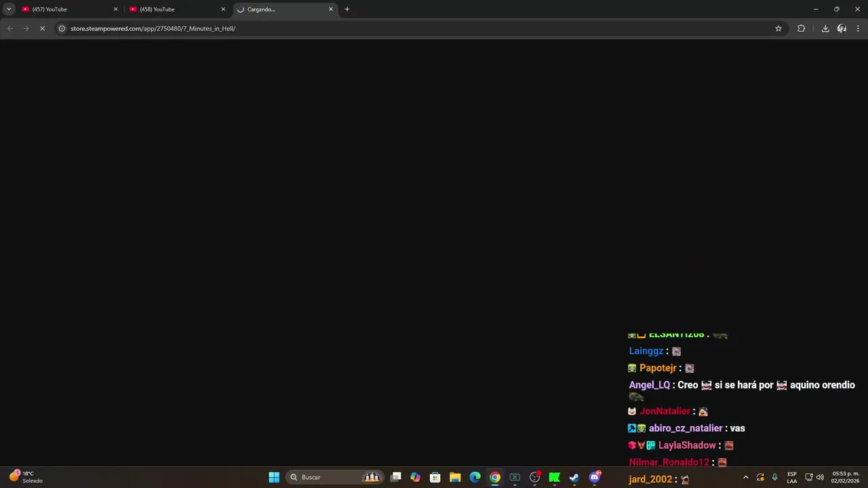Go forward in browser history
The image size is (868, 488).
click(x=26, y=28)
